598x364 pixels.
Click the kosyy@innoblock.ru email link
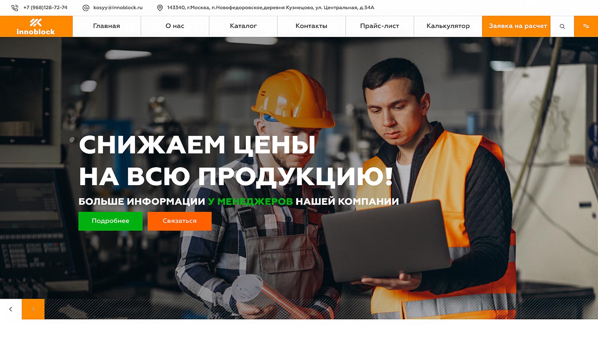[118, 8]
